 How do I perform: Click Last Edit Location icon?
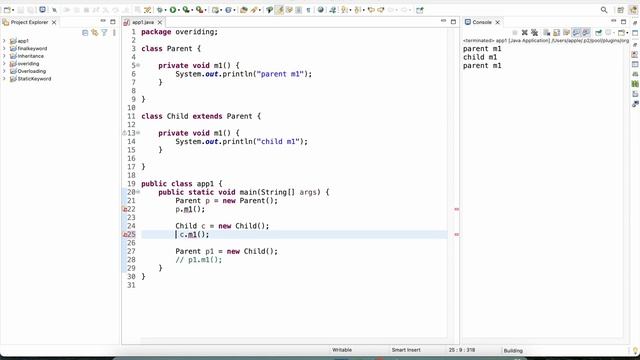coord(371,10)
